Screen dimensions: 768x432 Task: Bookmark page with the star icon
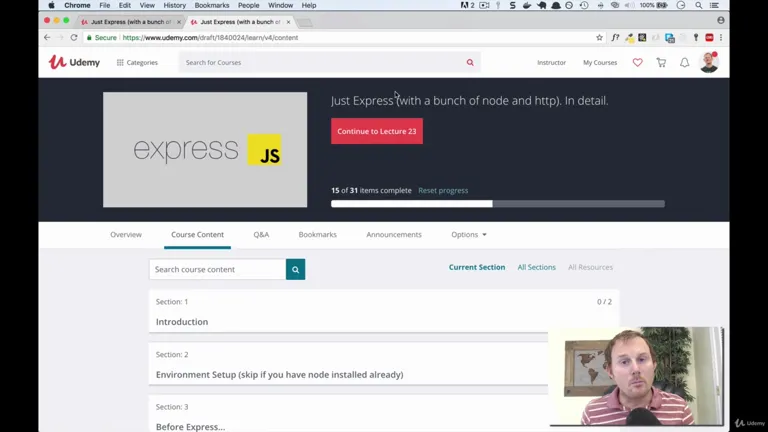(x=599, y=38)
